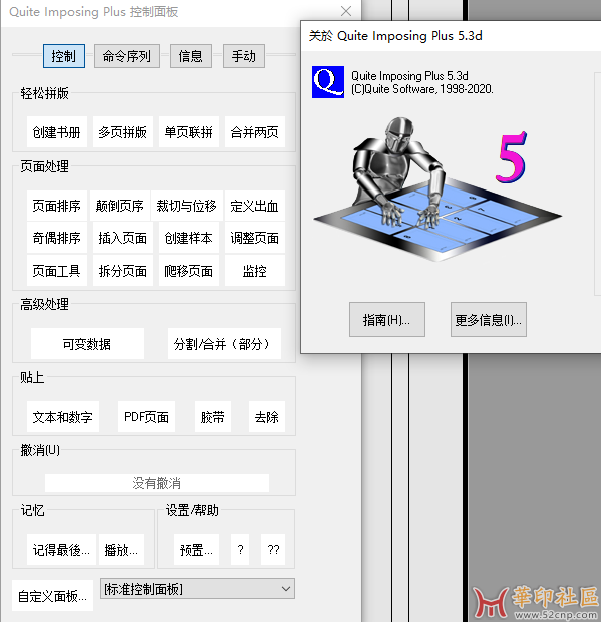Switch to the 命令序列 tab
601x622 pixels.
pyautogui.click(x=127, y=56)
